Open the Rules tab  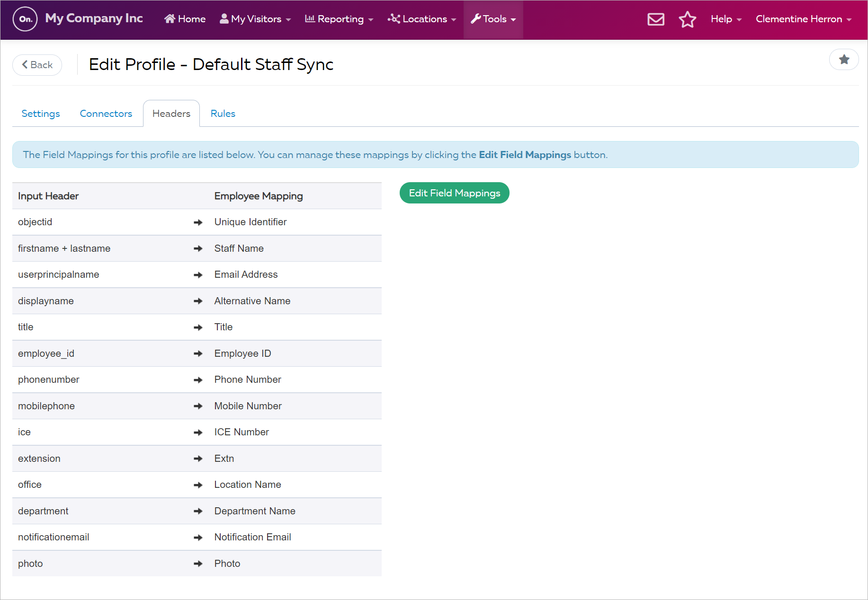[x=223, y=114]
